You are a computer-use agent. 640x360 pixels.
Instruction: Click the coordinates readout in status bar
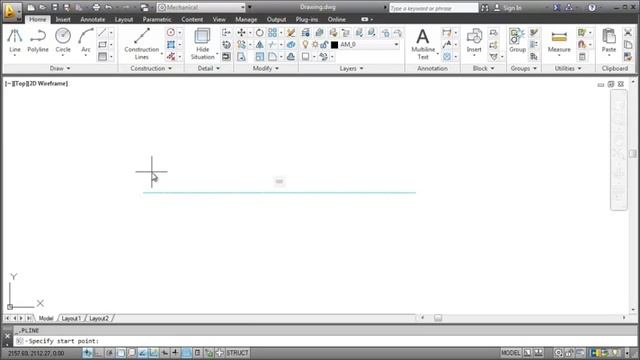[36, 353]
